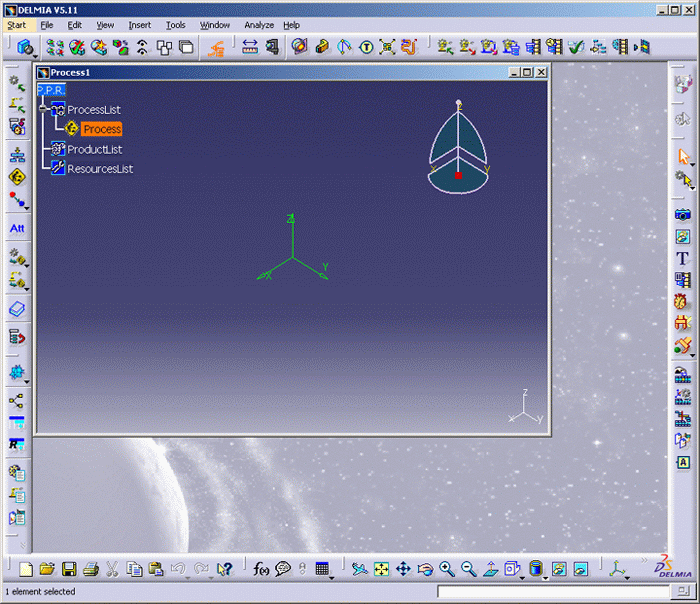Click the highlighted Process node in tree
The width and height of the screenshot is (700, 604).
[101, 129]
